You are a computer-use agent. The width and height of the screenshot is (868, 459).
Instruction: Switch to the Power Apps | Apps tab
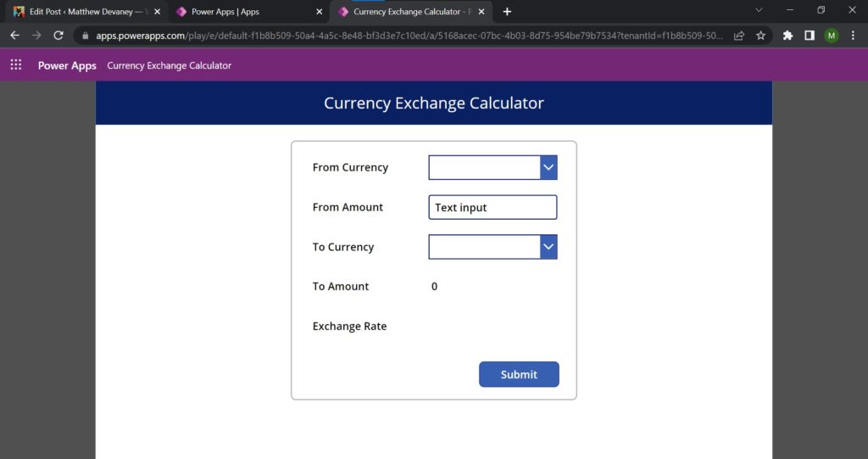[237, 12]
